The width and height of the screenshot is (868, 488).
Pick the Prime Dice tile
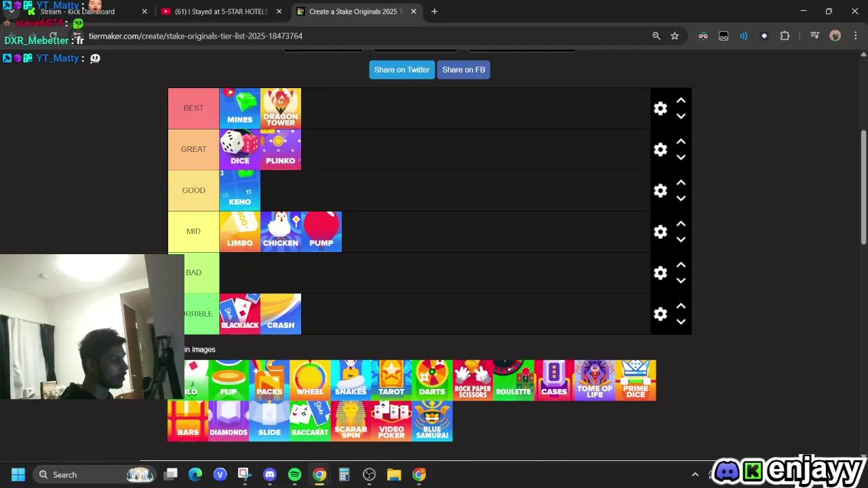pos(635,380)
